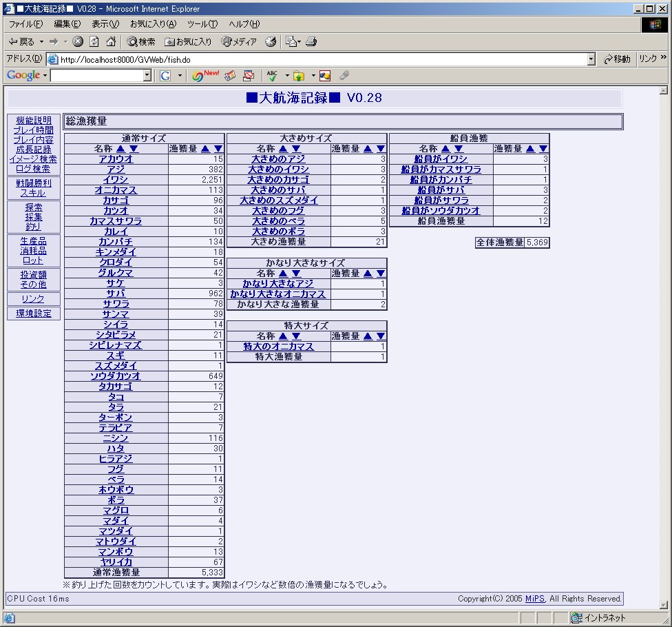Go to the 釣り sidebar link
Viewport: 672px width, 627px height.
[x=34, y=227]
